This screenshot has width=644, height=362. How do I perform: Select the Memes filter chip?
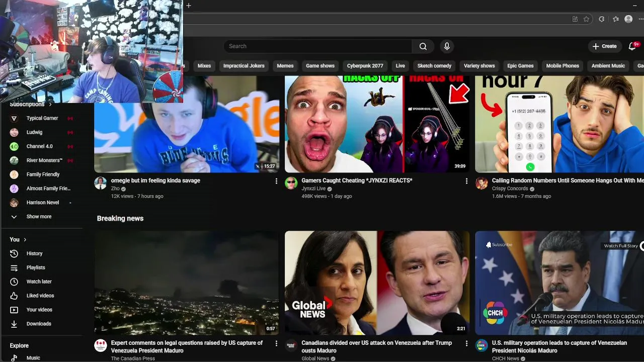[x=285, y=66]
